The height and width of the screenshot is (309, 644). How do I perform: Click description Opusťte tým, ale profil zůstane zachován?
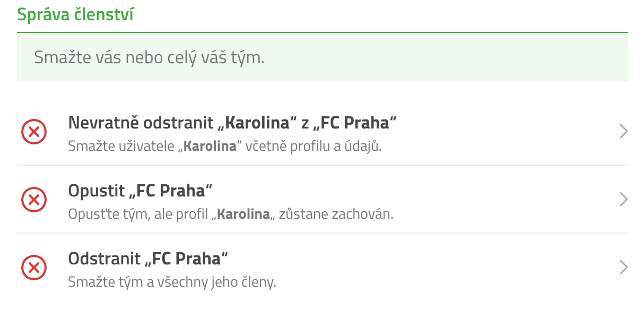[231, 214]
